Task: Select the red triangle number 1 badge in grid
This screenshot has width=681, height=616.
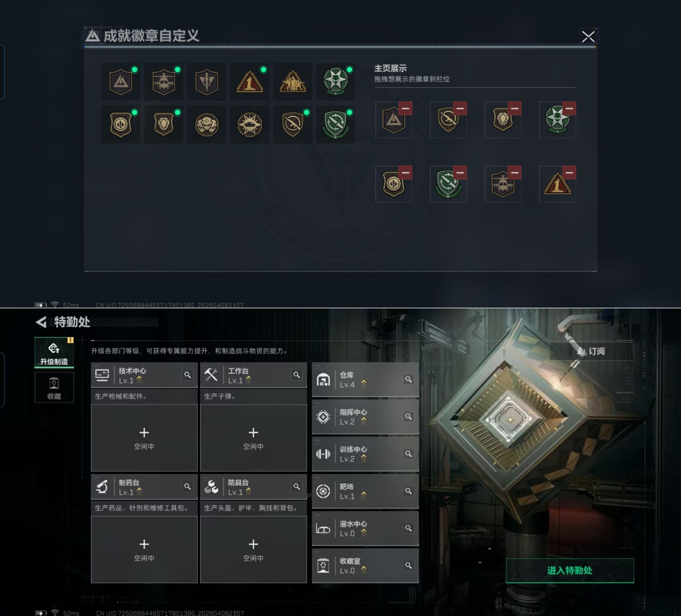Action: (249, 82)
